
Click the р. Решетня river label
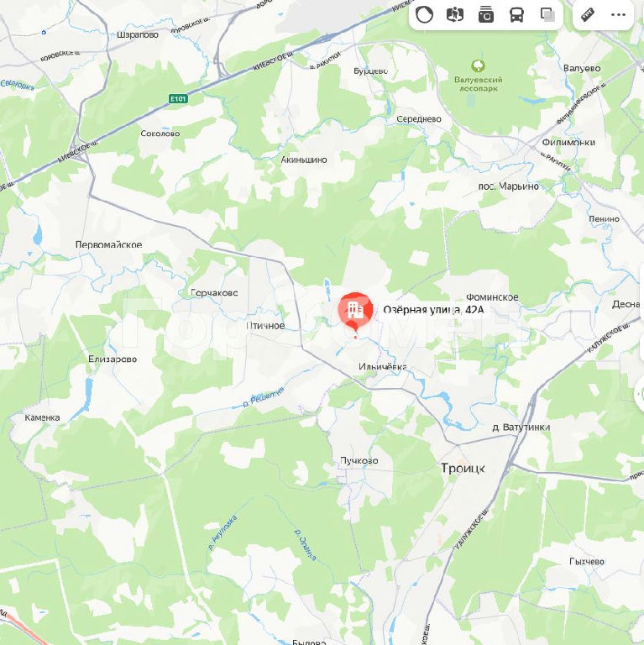(263, 397)
